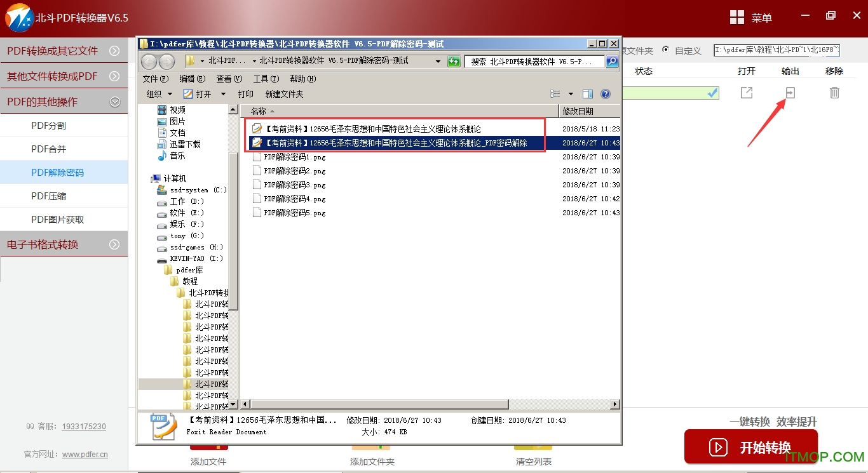Open the www.pdfer.cn website link
Viewport: 868px width, 473px height.
click(x=85, y=454)
